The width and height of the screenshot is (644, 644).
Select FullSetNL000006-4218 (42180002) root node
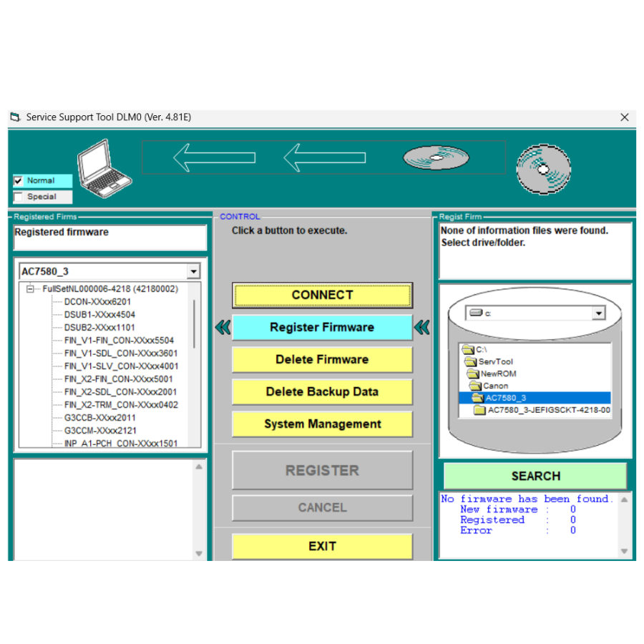click(110, 289)
